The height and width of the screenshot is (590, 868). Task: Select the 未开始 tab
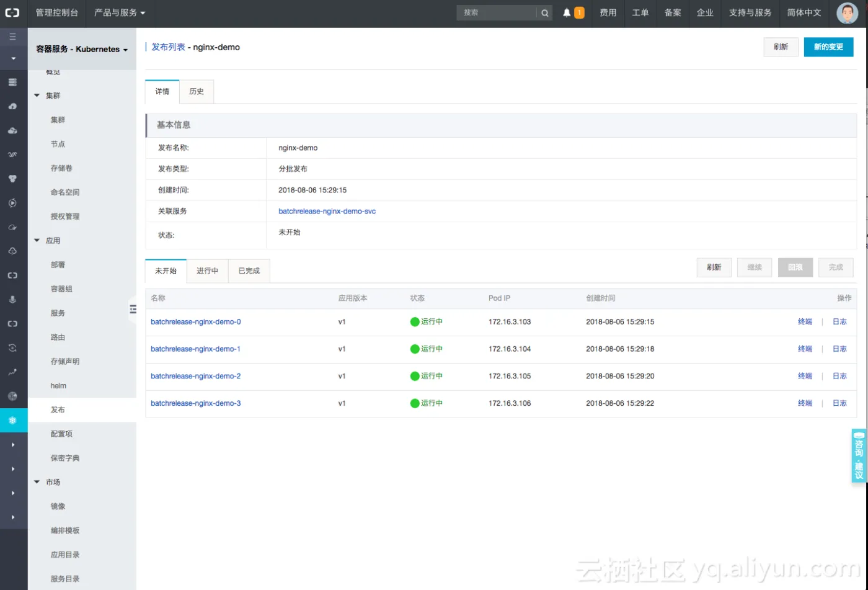tap(166, 270)
